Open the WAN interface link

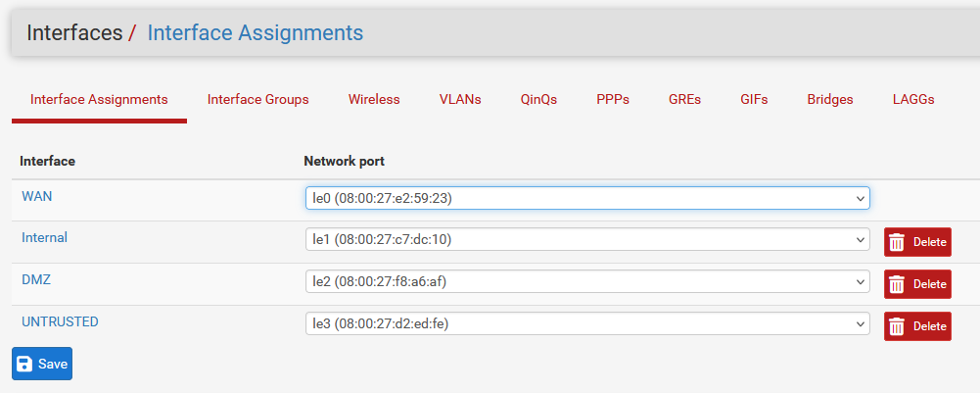(37, 196)
